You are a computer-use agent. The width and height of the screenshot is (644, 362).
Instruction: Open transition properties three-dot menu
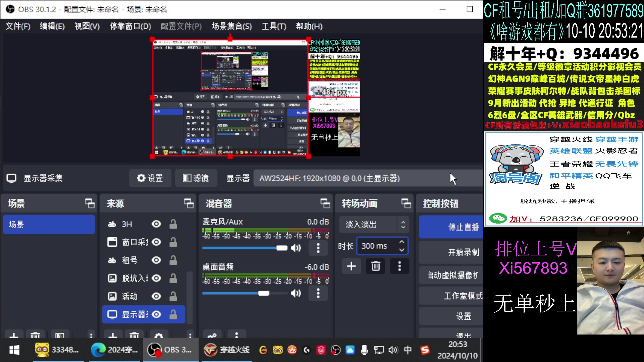pyautogui.click(x=399, y=266)
